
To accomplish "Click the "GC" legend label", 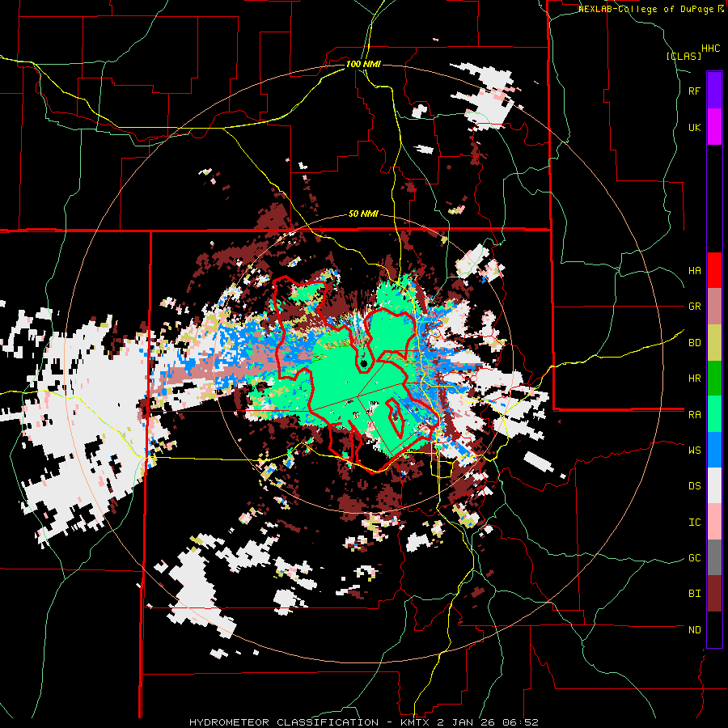I will pos(694,558).
